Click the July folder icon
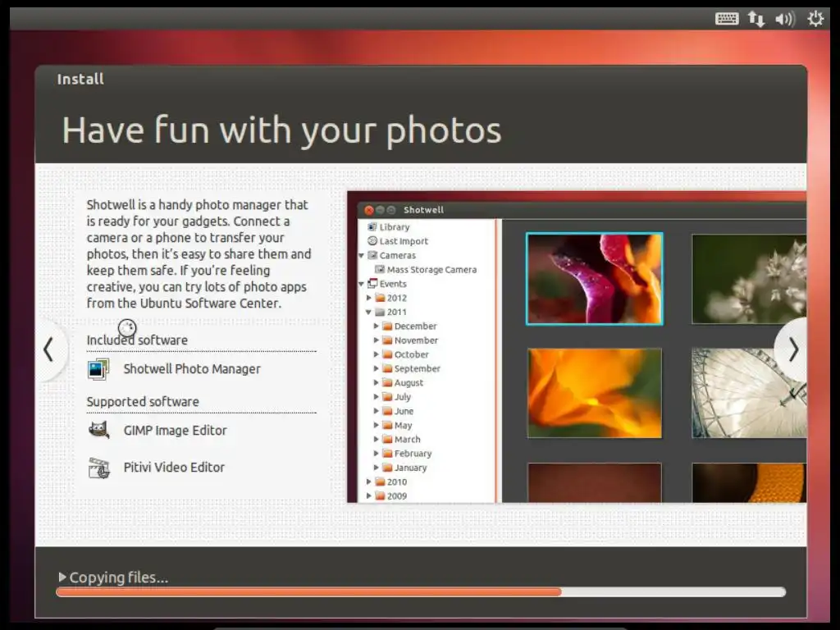Screen dimensions: 840x630 tap(387, 396)
